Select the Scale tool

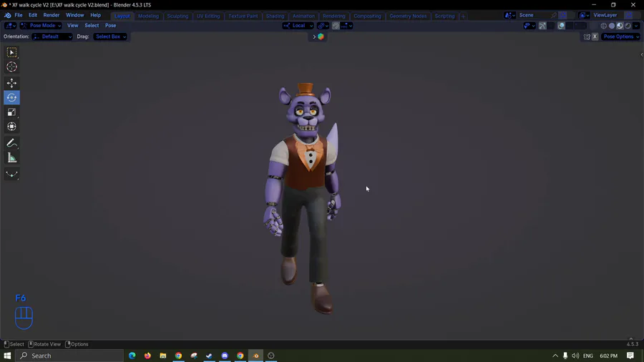click(11, 112)
